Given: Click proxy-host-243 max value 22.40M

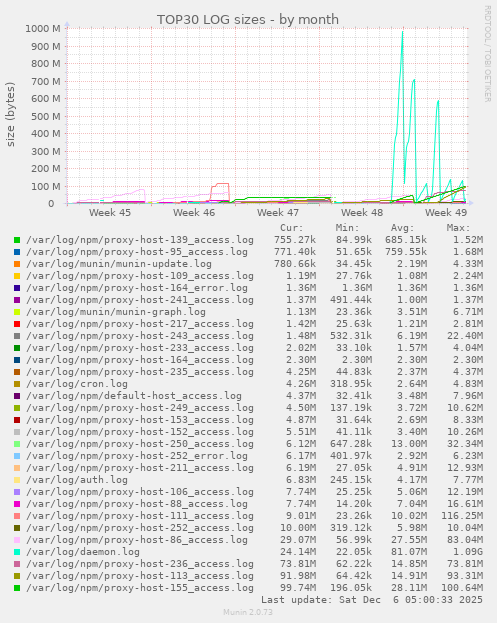Looking at the screenshot, I should coord(465,336).
